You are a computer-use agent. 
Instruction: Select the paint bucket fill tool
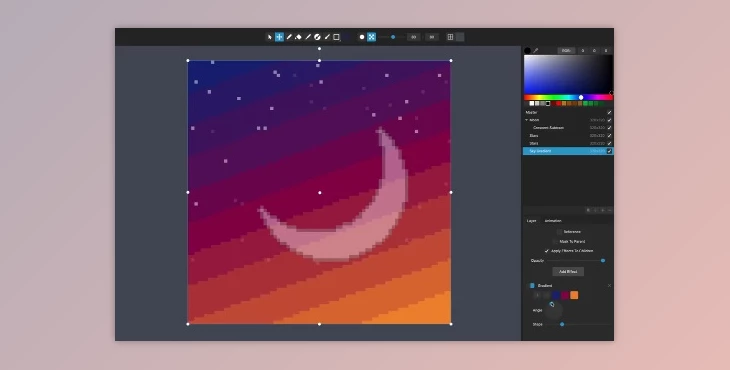298,37
